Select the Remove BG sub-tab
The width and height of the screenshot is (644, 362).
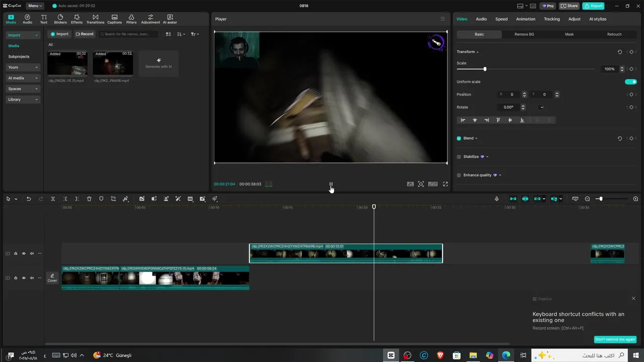click(524, 34)
